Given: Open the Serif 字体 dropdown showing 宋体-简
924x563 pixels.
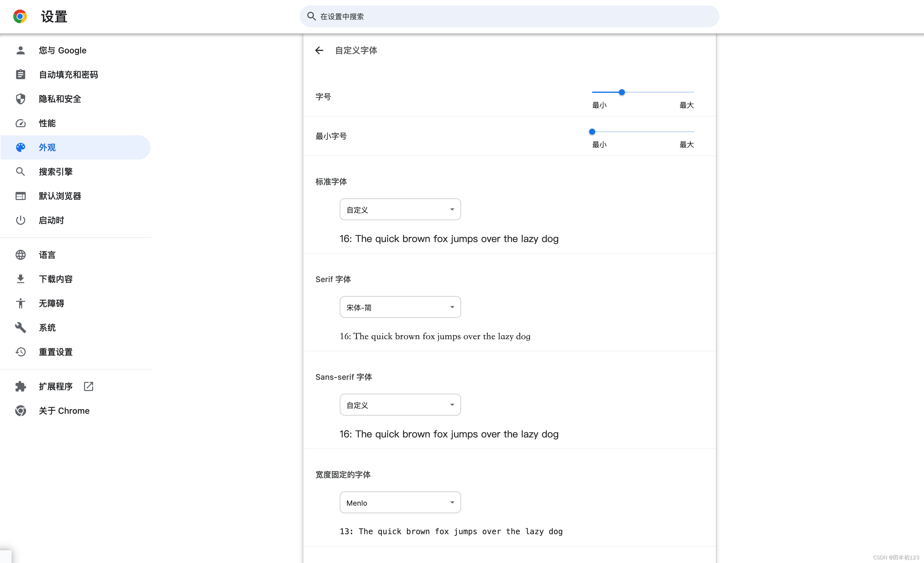Looking at the screenshot, I should click(400, 307).
